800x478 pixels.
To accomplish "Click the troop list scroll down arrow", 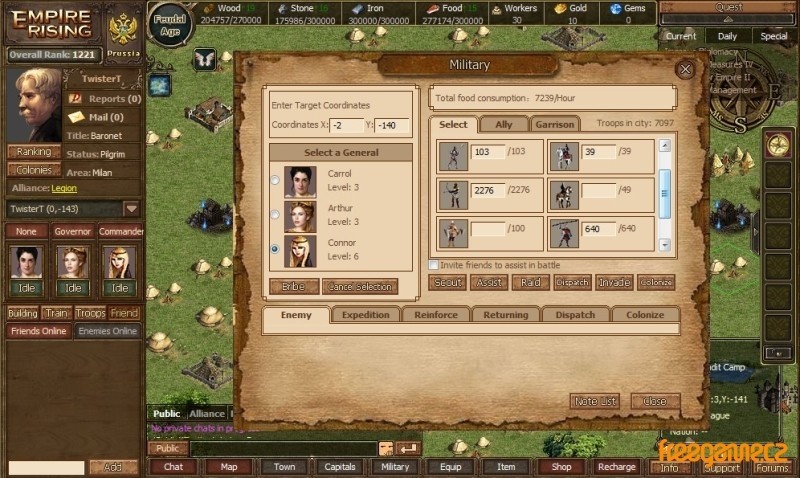I will coord(665,245).
